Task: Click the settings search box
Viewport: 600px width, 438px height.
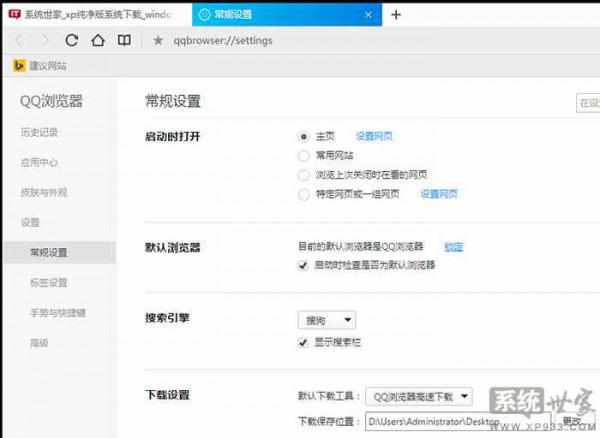Action: 588,103
